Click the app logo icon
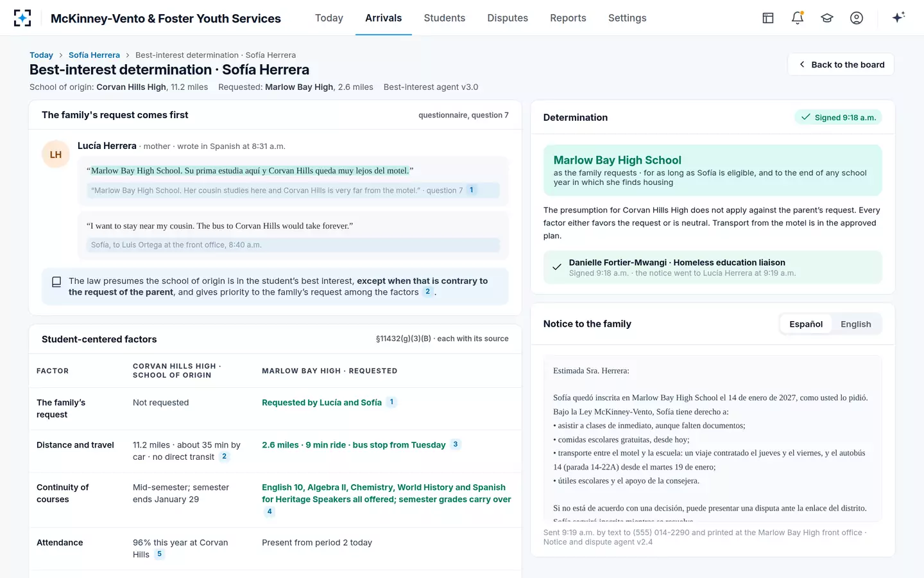924x578 pixels. point(22,18)
